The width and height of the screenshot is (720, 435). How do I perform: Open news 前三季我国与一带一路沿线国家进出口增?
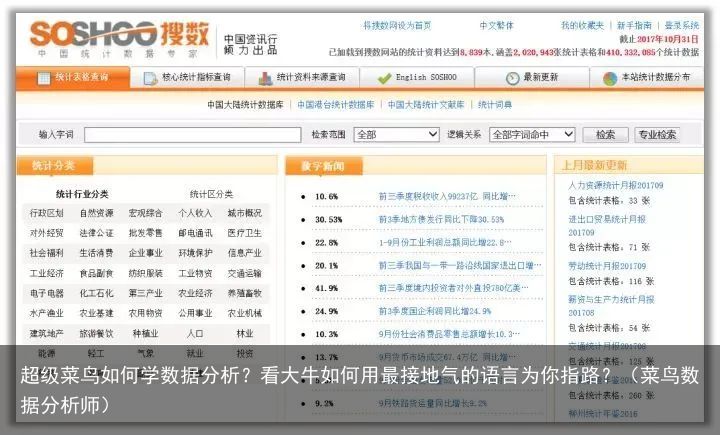[x=460, y=266]
